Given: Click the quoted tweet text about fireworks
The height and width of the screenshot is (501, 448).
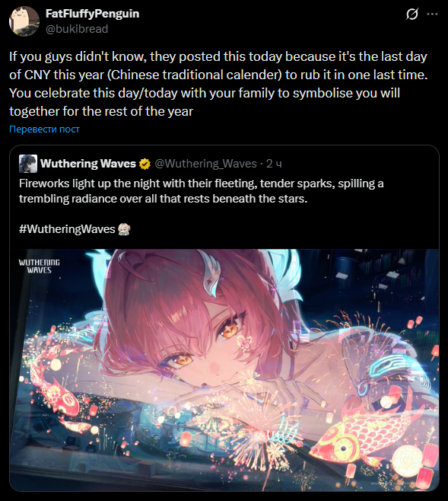Looking at the screenshot, I should pyautogui.click(x=202, y=191).
